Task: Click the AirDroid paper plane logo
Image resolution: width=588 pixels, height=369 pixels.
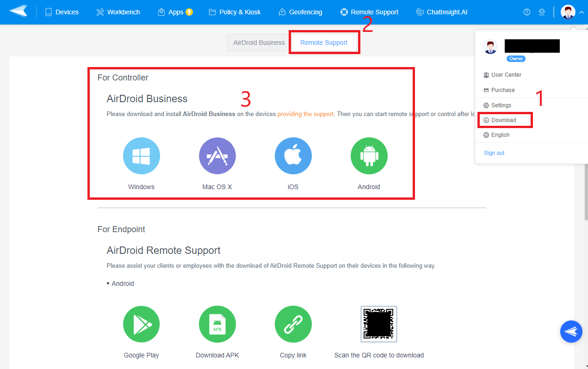Action: [x=18, y=11]
